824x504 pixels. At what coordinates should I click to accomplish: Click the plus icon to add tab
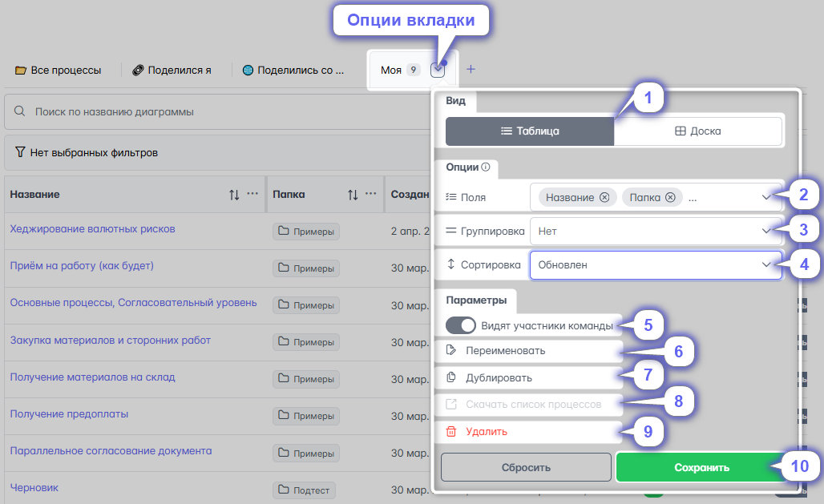[x=471, y=70]
